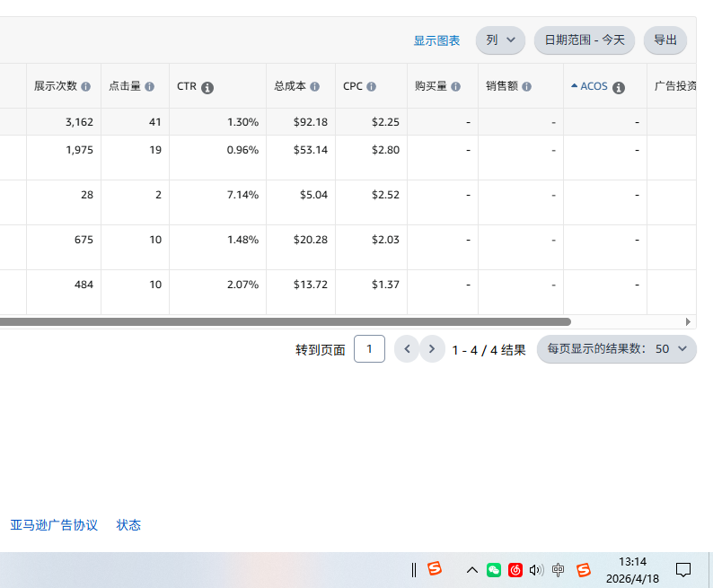Screen dimensions: 713x588
Task: Go to next results page
Action: tap(432, 349)
